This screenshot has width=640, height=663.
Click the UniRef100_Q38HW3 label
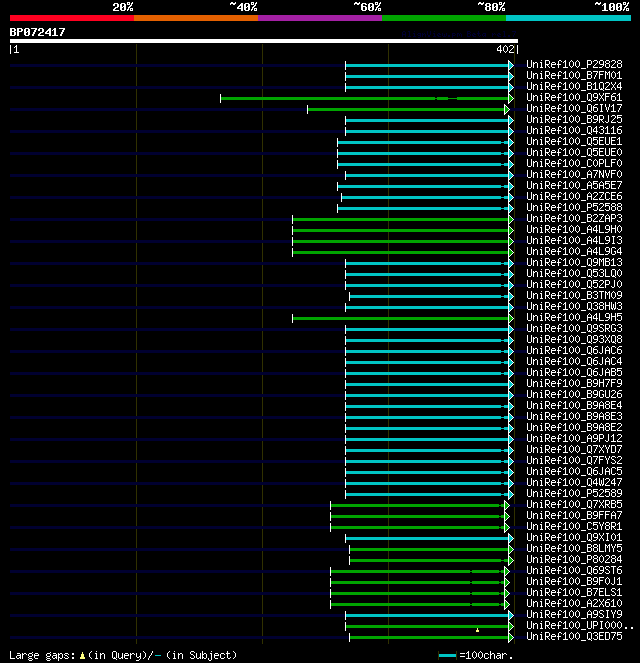pos(574,306)
